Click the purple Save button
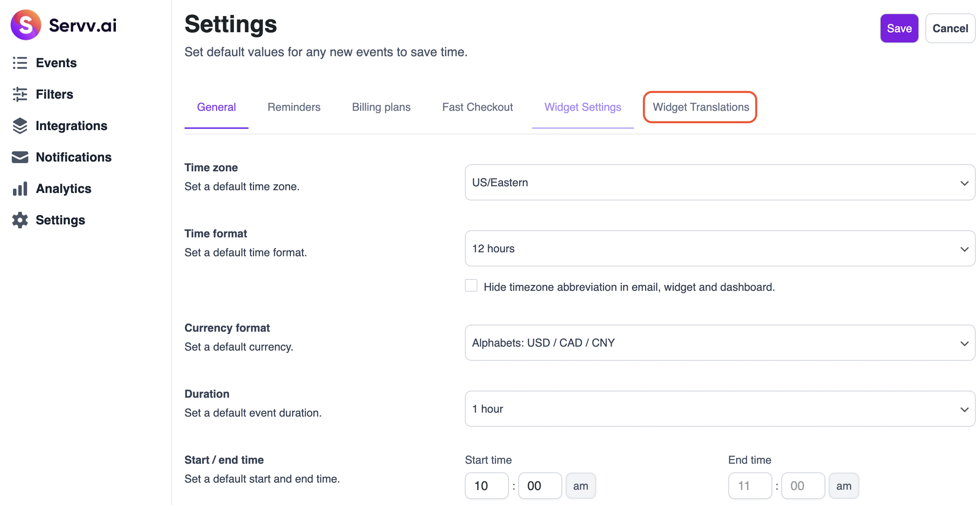Screen dimensions: 980x505 click(899, 28)
